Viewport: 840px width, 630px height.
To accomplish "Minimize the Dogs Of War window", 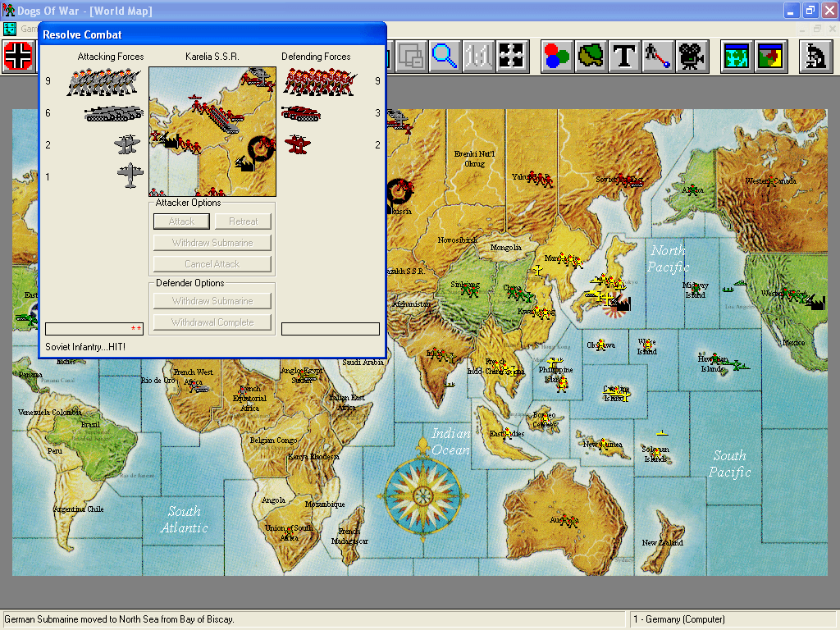I will (x=792, y=10).
